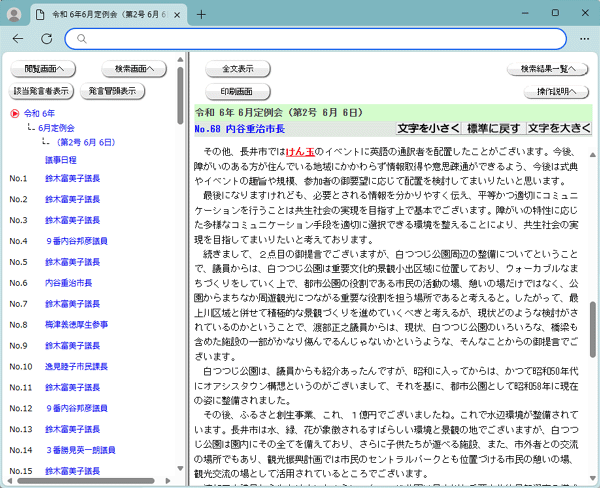Click the 発言冒頭表示 button
This screenshot has height=488, width=600.
coord(112,91)
